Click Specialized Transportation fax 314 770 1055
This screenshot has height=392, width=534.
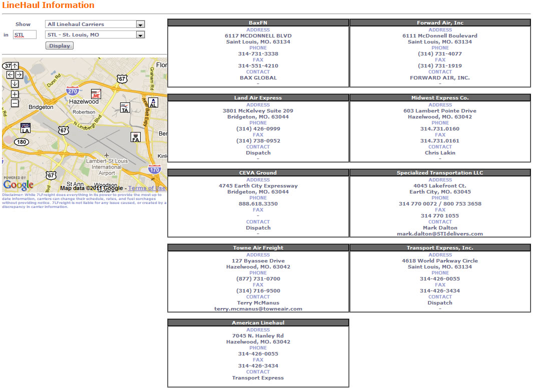click(x=440, y=215)
